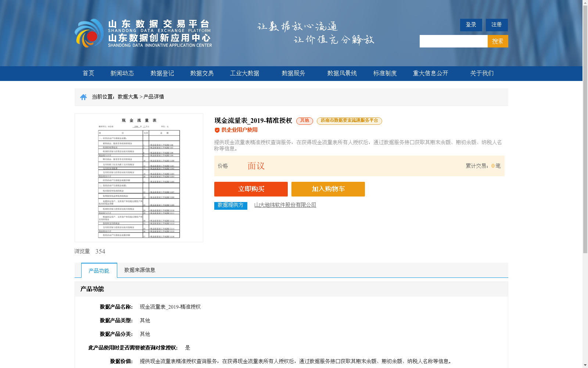The width and height of the screenshot is (588, 368).
Task: Click the page vertical scrollbar thumb
Action: [585, 129]
